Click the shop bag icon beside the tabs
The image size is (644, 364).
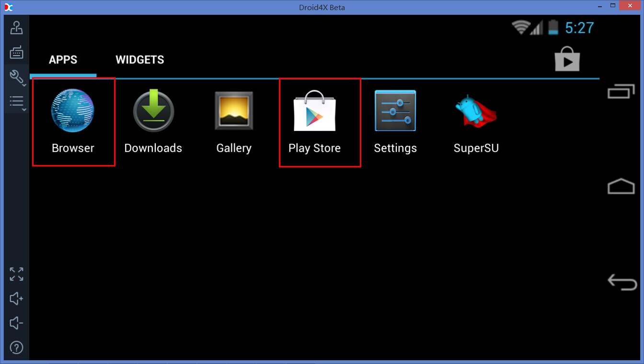click(x=567, y=59)
